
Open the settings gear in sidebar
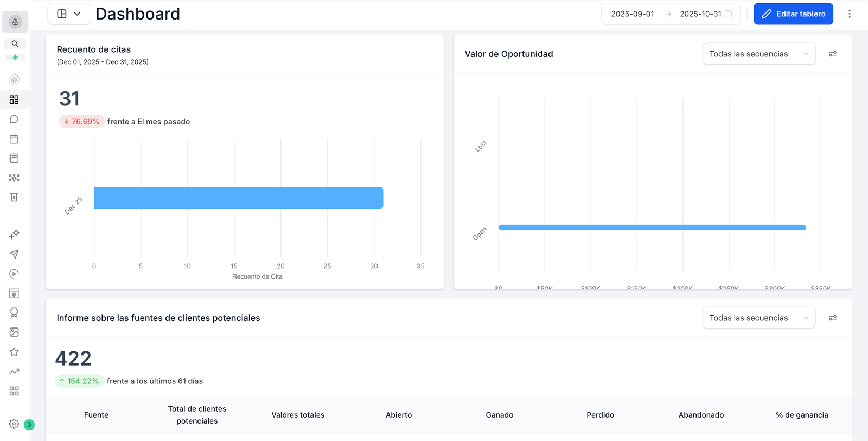coord(14,424)
